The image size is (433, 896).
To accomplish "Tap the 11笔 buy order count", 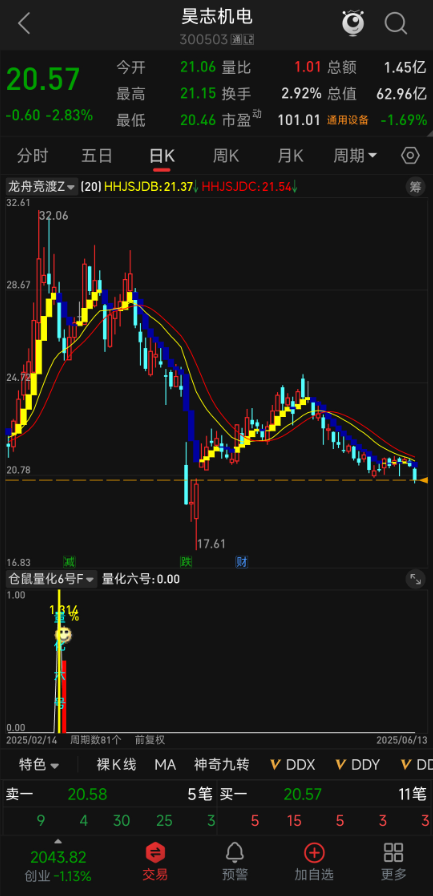I will click(x=412, y=794).
